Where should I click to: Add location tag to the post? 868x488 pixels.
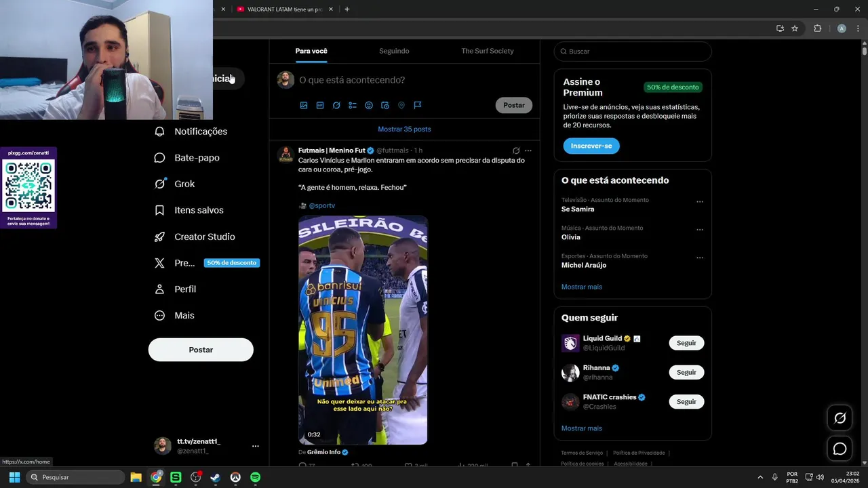point(401,105)
